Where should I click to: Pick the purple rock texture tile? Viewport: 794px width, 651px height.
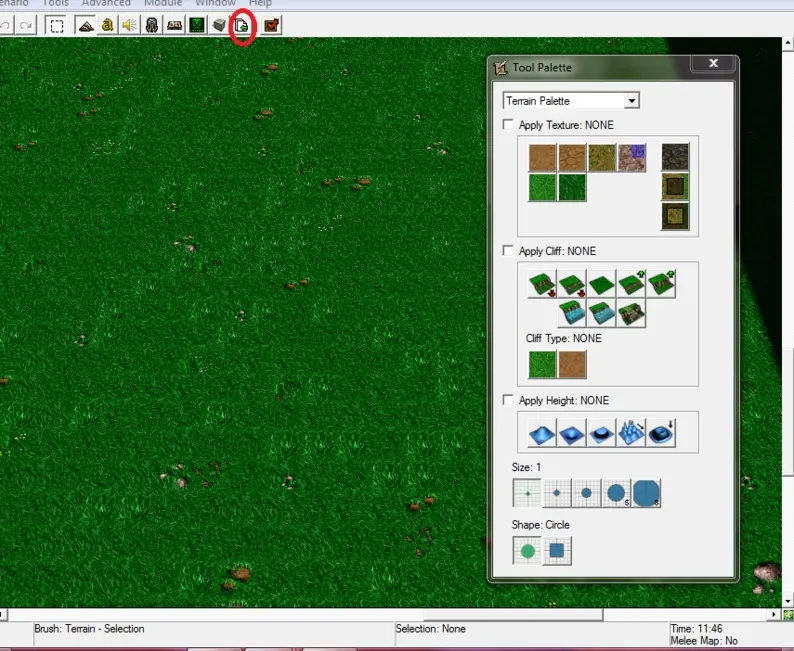[631, 157]
